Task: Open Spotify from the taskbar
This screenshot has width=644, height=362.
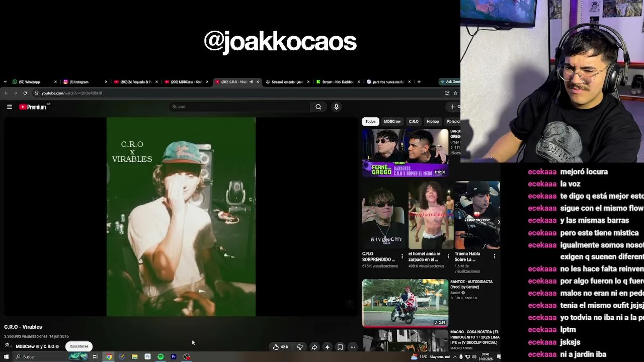Action: click(x=160, y=357)
